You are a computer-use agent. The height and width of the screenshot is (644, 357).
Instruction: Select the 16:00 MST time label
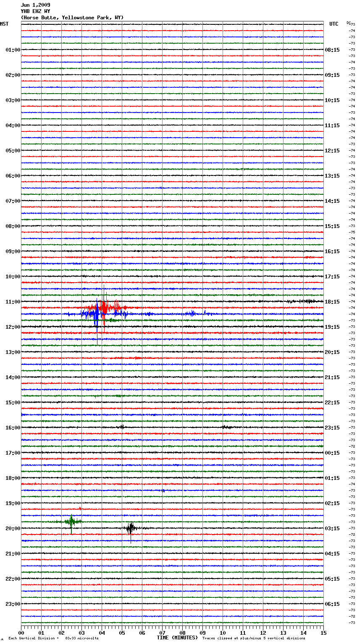(x=13, y=428)
